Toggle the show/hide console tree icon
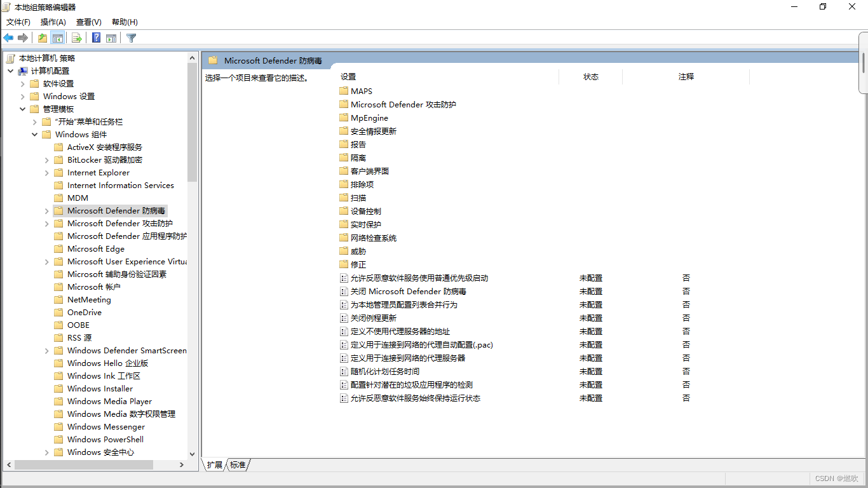Screen dimensions: 868x488 [x=58, y=38]
